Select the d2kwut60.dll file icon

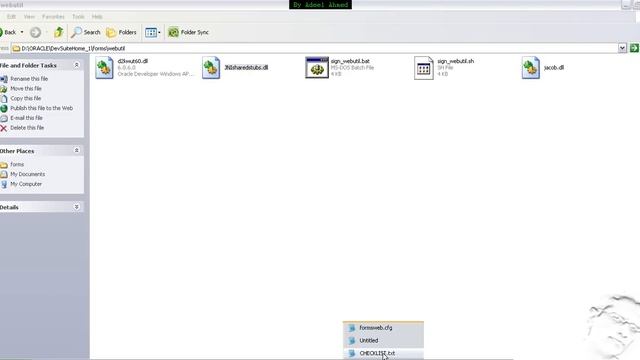(104, 68)
